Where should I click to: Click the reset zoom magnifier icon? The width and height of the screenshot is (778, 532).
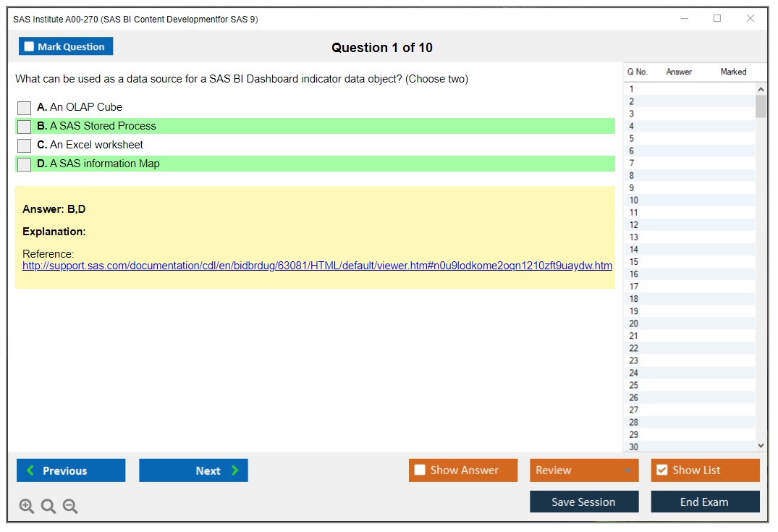[x=48, y=507]
